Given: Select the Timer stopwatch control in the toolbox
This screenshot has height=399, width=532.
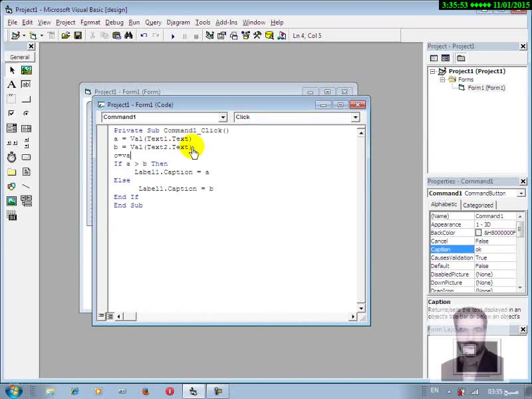Looking at the screenshot, I should point(11,157).
